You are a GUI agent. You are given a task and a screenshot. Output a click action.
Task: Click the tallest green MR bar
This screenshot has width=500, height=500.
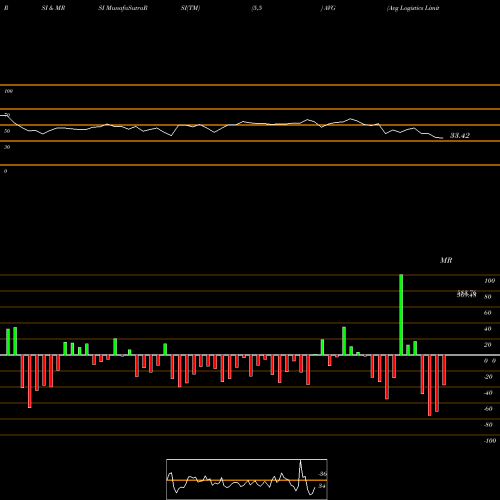tap(401, 315)
